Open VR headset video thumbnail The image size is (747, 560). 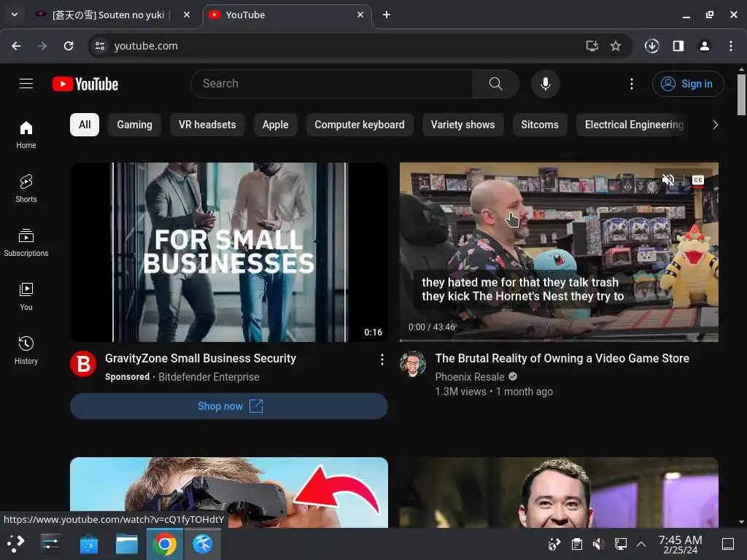(x=229, y=492)
